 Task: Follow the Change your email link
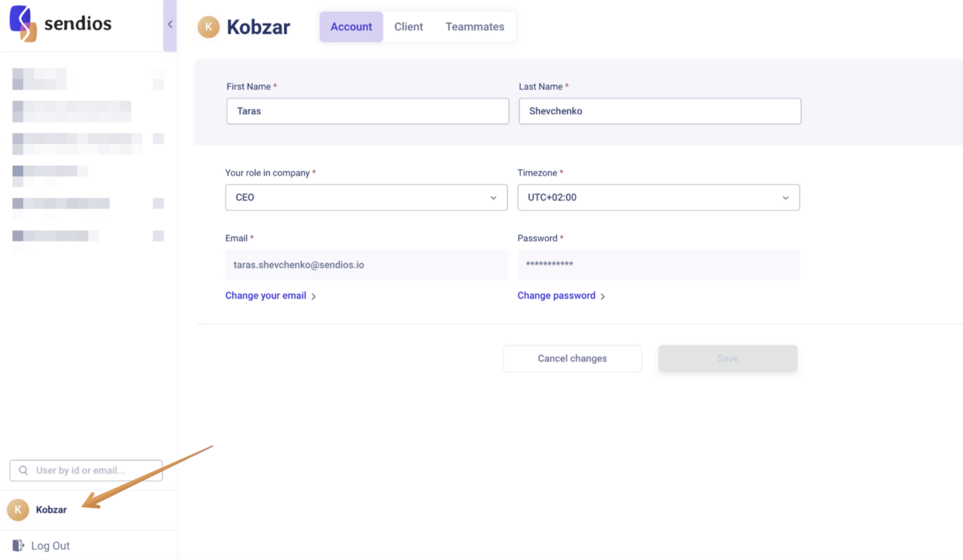coord(265,295)
